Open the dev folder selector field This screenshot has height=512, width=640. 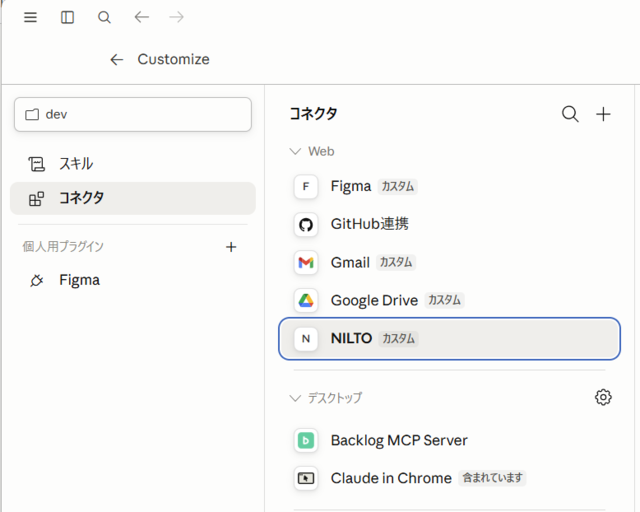(x=133, y=114)
